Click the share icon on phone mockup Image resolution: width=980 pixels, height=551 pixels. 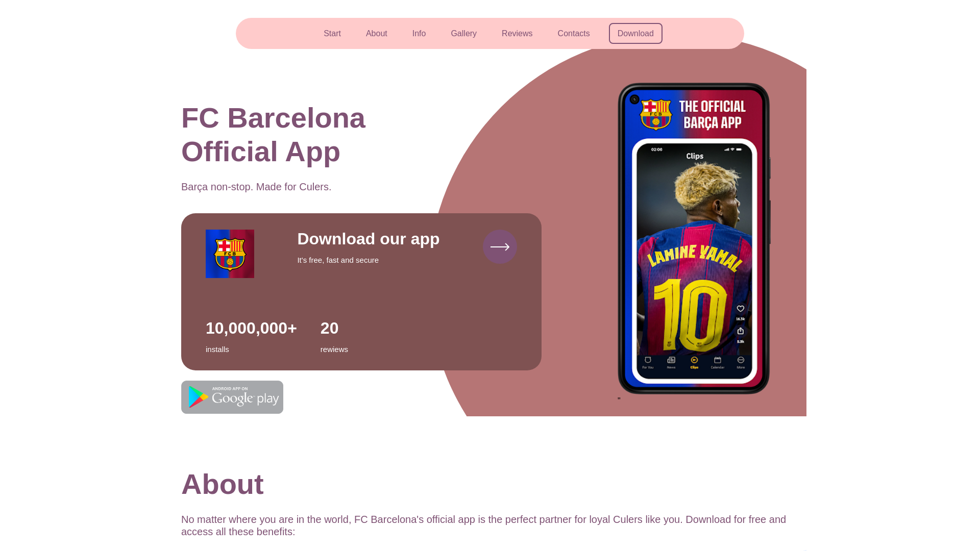[740, 331]
